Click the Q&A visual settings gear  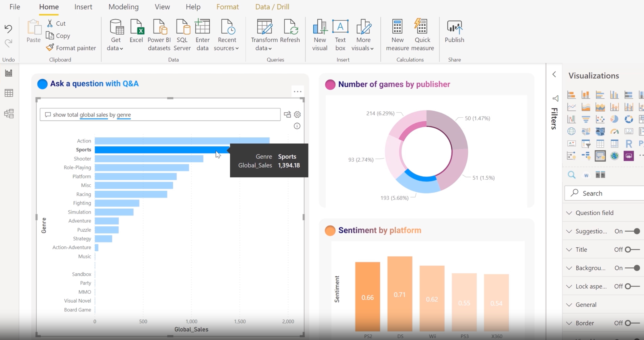(x=297, y=115)
